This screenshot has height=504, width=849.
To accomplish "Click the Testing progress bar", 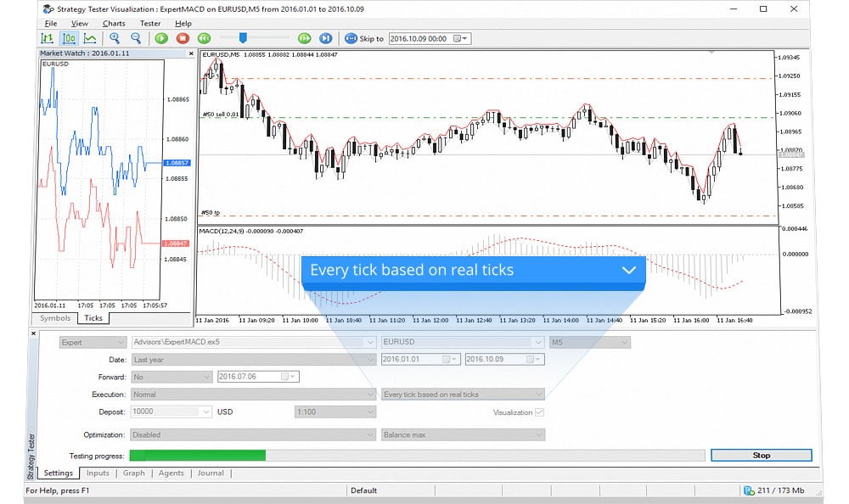I will [417, 456].
